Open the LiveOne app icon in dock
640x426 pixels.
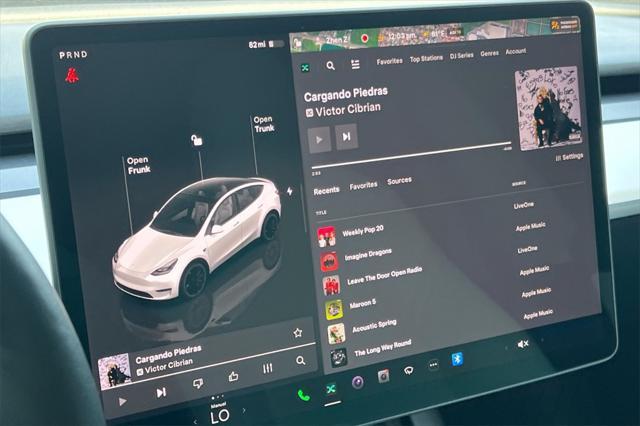[331, 389]
